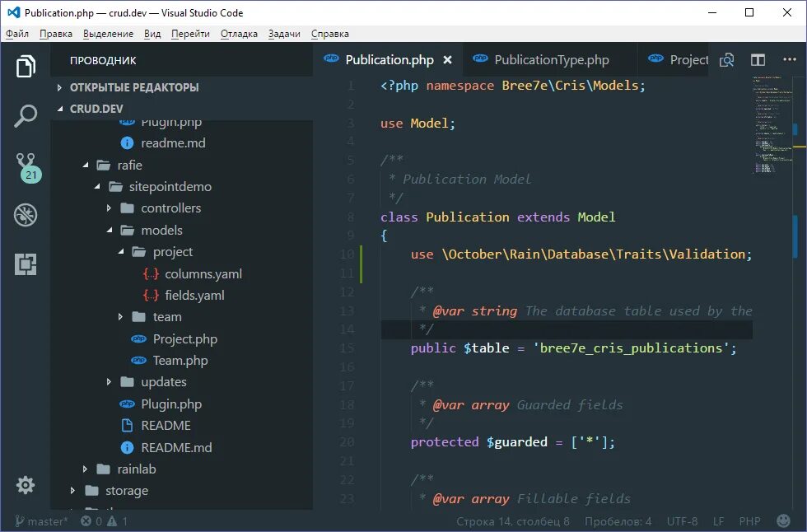Open the Extensions view in activity bar

pos(26,264)
